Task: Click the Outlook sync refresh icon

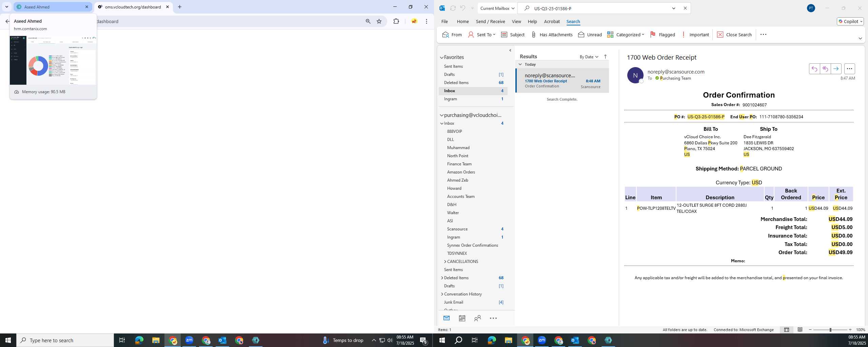Action: 453,8
